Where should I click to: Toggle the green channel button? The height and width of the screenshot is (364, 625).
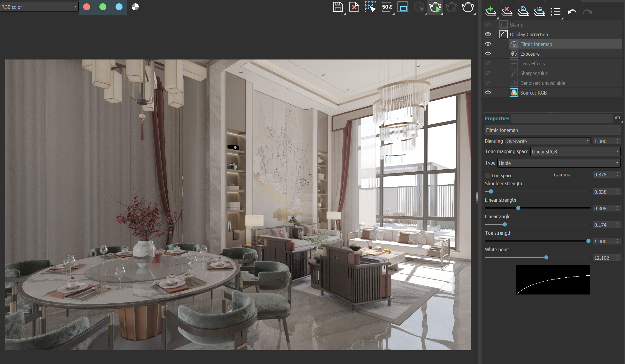pos(103,7)
